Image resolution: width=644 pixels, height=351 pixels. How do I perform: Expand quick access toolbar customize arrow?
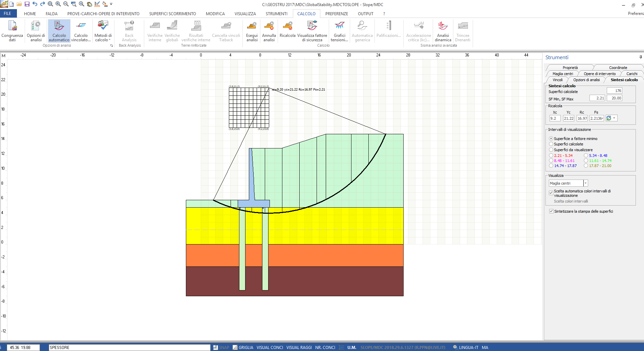[x=111, y=4]
